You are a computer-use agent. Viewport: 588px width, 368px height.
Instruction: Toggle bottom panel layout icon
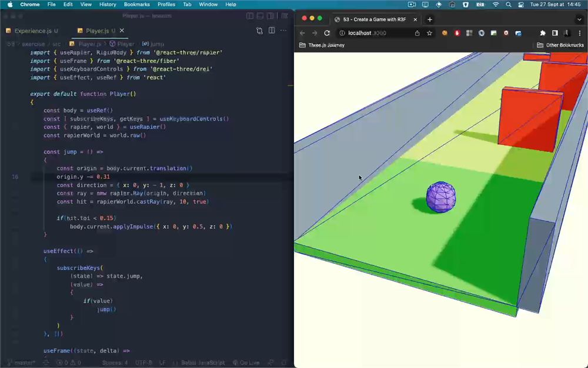click(x=260, y=16)
